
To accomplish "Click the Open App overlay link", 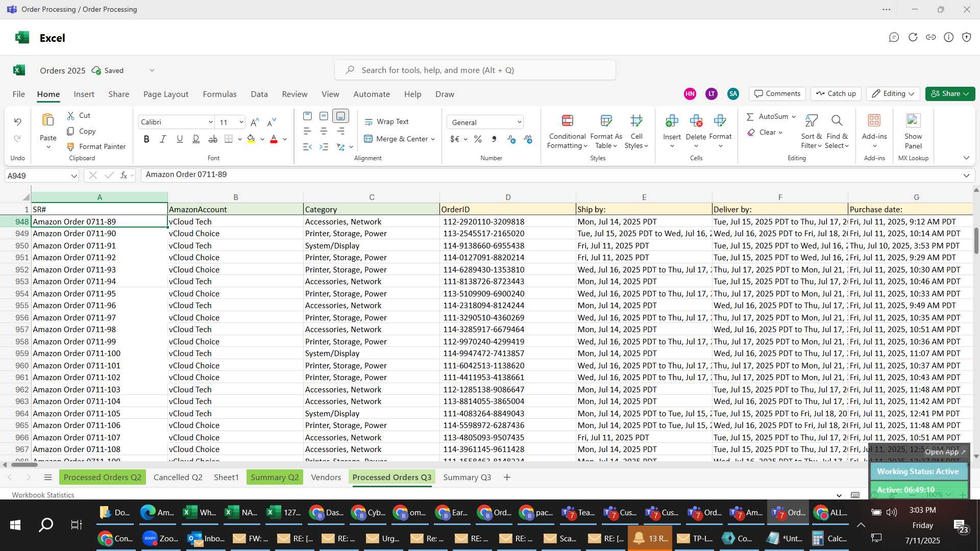I will point(945,452).
